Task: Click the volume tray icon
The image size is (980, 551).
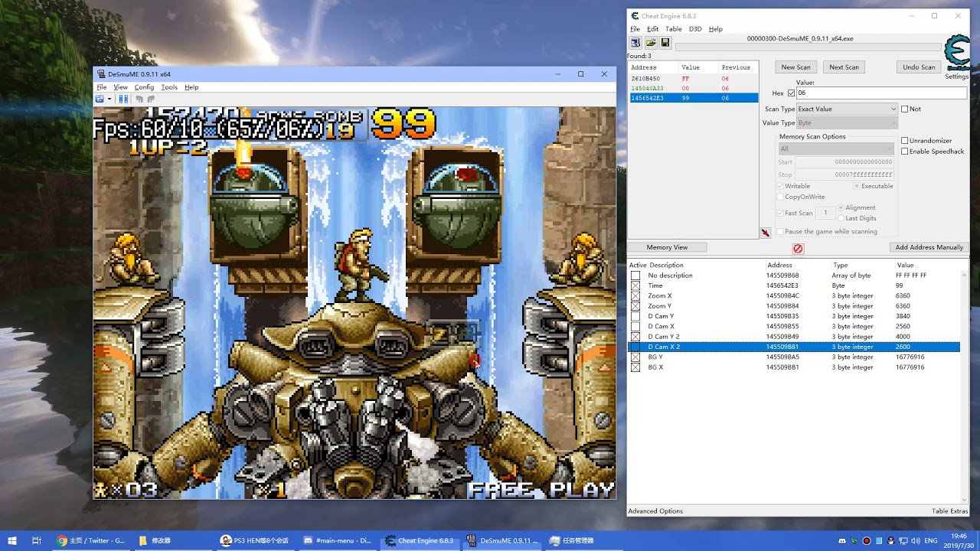Action: point(916,541)
